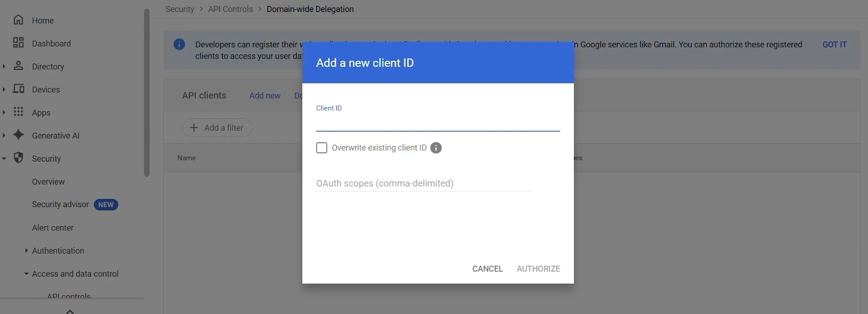
Task: Click the Authentication menu label
Action: (58, 251)
